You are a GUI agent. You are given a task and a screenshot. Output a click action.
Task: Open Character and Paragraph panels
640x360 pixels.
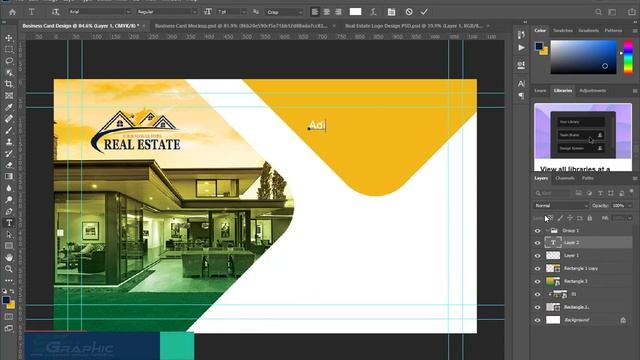coord(391,12)
